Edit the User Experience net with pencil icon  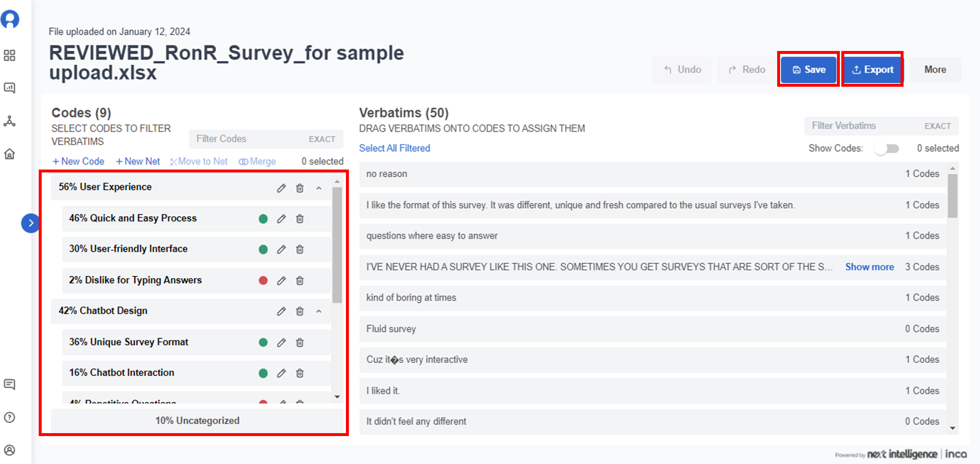tap(281, 188)
